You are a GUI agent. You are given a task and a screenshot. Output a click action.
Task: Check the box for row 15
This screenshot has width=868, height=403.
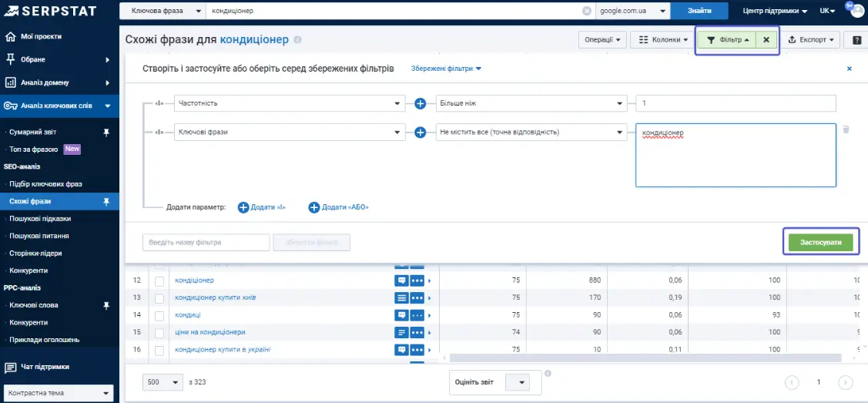tap(159, 333)
